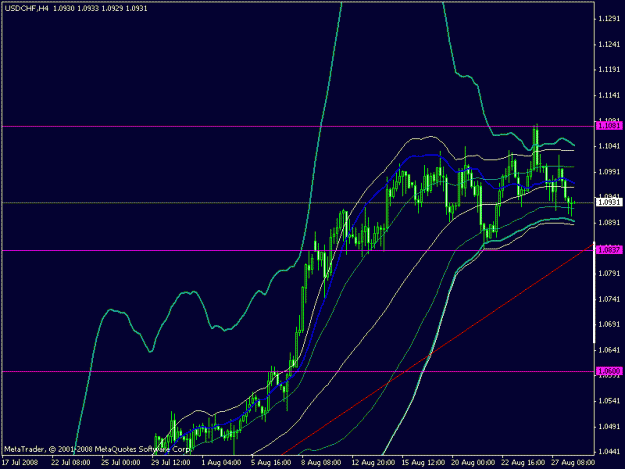
Task: Click the 1.0991 price axis label
Action: click(609, 172)
